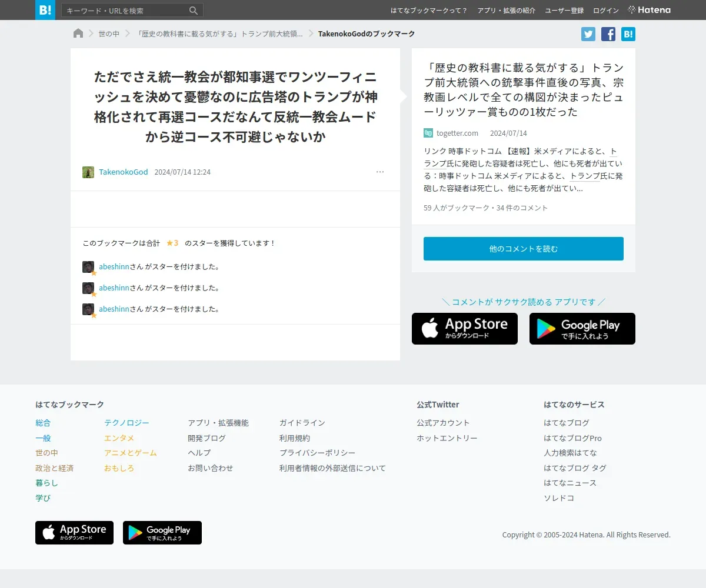This screenshot has width=706, height=588.
Task: Open はてなブックマークって？ header link
Action: pos(429,11)
